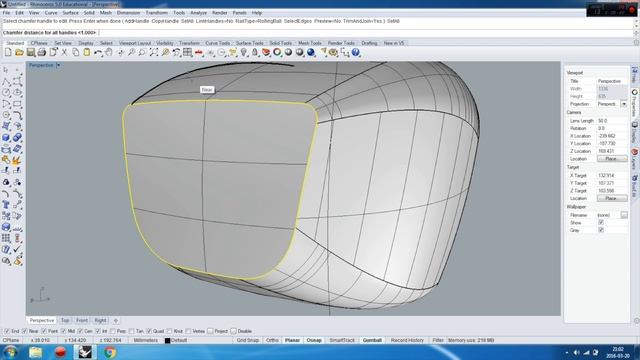Click the blue Help question mark icon
Image resolution: width=640 pixels, height=360 pixels.
tap(356, 52)
